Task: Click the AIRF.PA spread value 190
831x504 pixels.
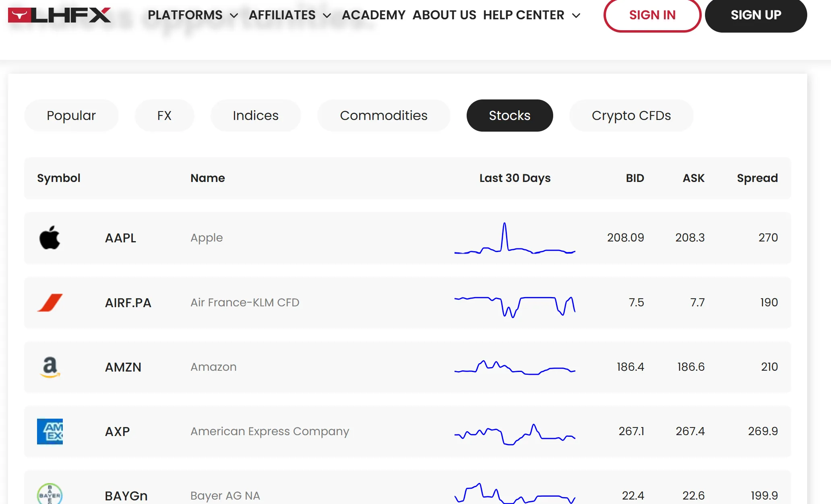Action: click(x=769, y=302)
